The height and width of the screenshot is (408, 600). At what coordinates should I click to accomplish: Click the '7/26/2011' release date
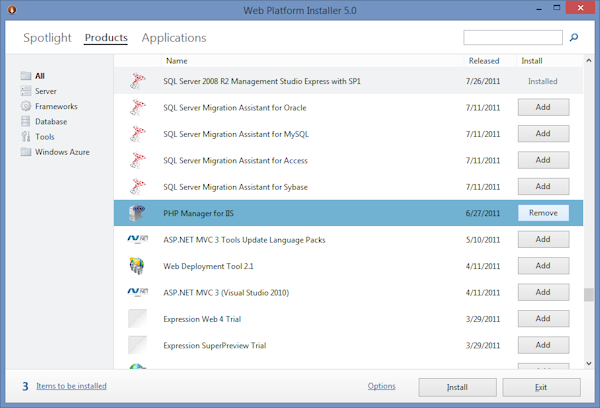click(483, 81)
